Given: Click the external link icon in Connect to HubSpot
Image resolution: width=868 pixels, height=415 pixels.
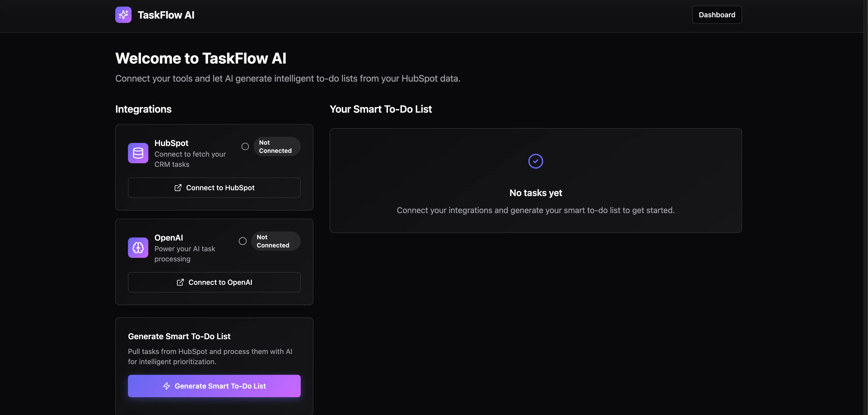Looking at the screenshot, I should 178,188.
